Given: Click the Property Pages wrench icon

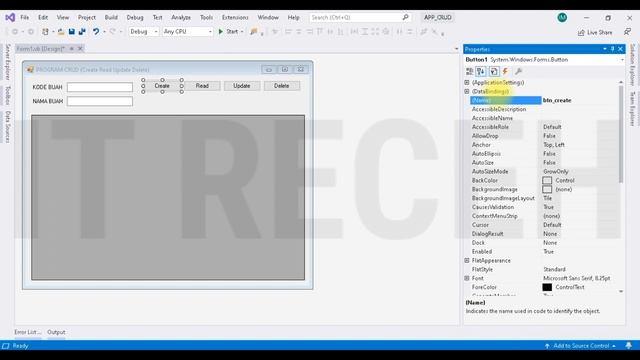Looking at the screenshot, I should pyautogui.click(x=518, y=71).
